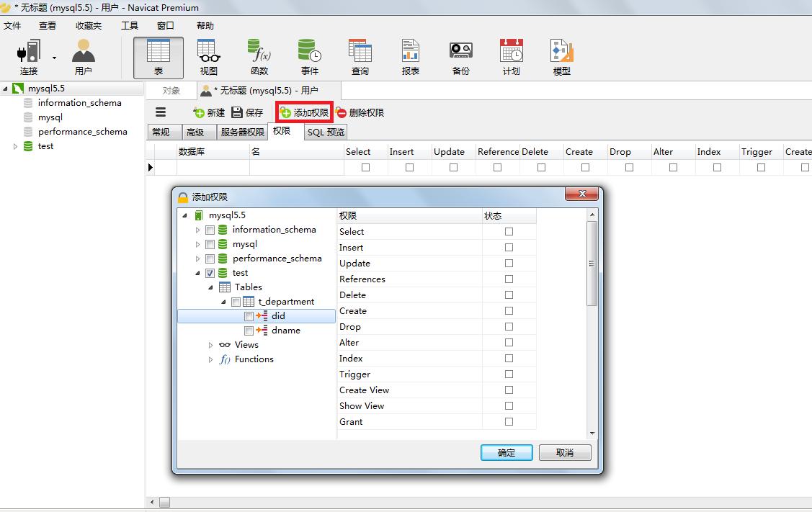
Task: Select the Tables node in dialog tree
Action: point(248,287)
